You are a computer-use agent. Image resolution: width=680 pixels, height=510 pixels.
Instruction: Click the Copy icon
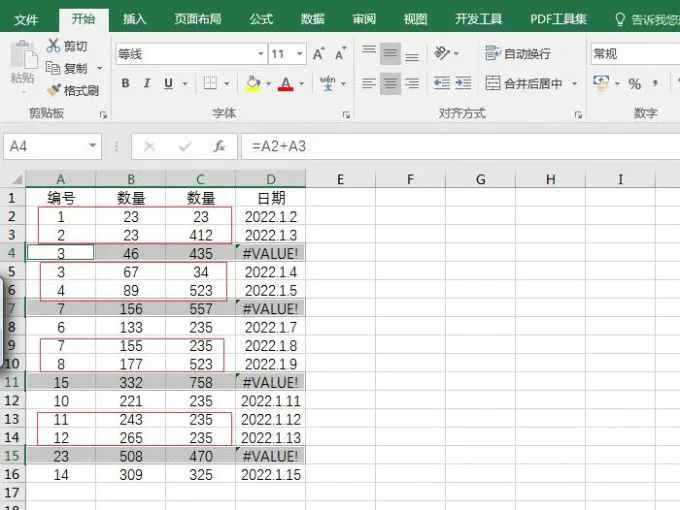pos(53,68)
